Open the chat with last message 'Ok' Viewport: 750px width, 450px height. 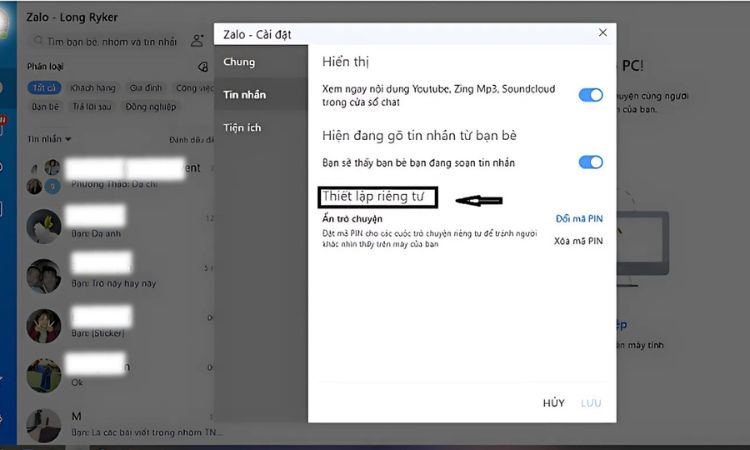pos(120,371)
